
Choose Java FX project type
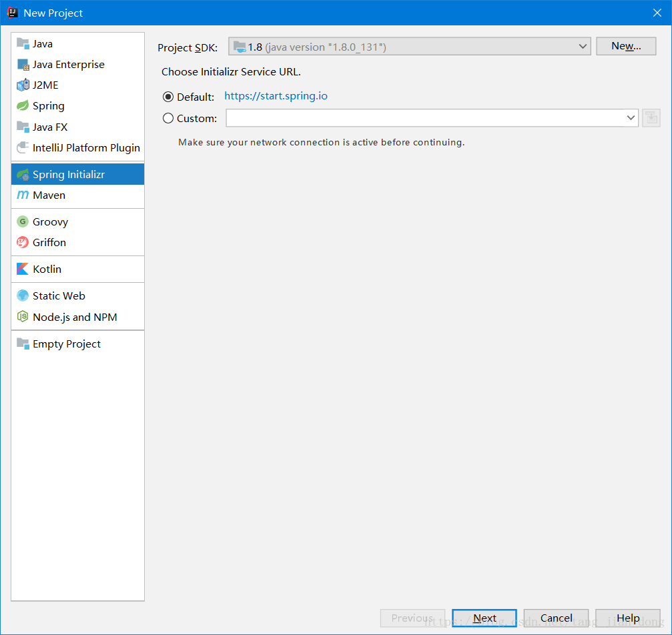coord(77,127)
